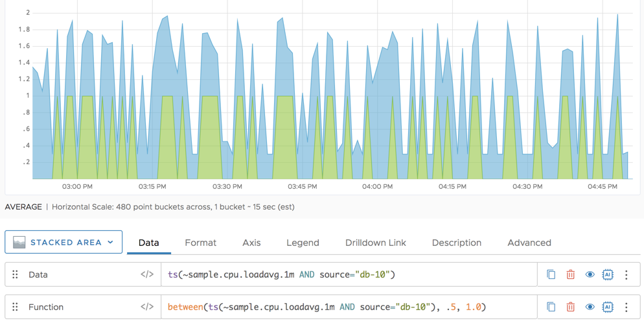Click the Function row drag handle
This screenshot has height=327, width=644.
point(16,307)
